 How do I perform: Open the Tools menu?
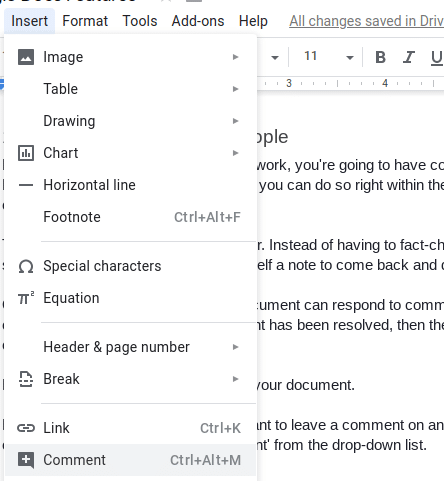[140, 21]
